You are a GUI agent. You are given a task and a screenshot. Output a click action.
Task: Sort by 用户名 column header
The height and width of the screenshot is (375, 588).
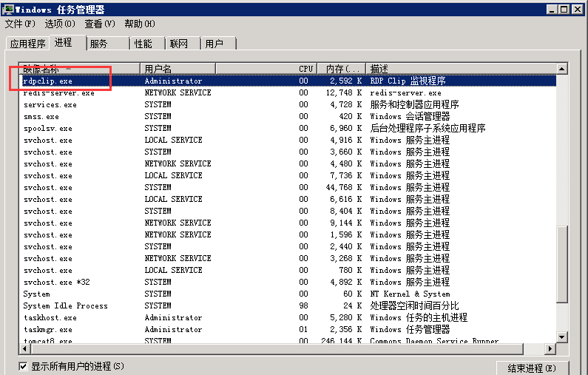point(178,69)
